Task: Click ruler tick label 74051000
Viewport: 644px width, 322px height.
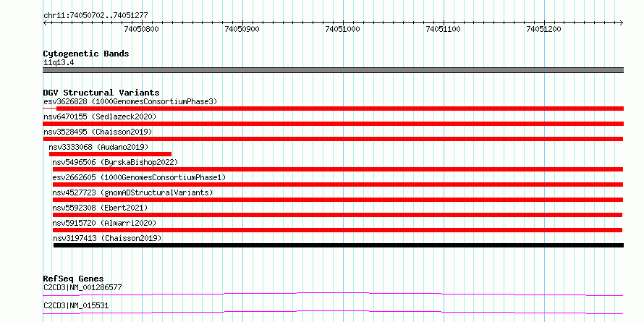Action: [x=342, y=29]
